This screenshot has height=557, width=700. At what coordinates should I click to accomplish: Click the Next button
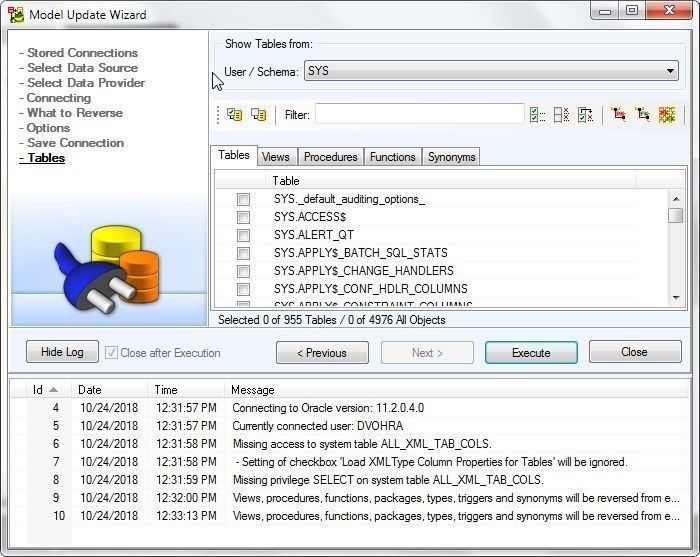pyautogui.click(x=427, y=353)
